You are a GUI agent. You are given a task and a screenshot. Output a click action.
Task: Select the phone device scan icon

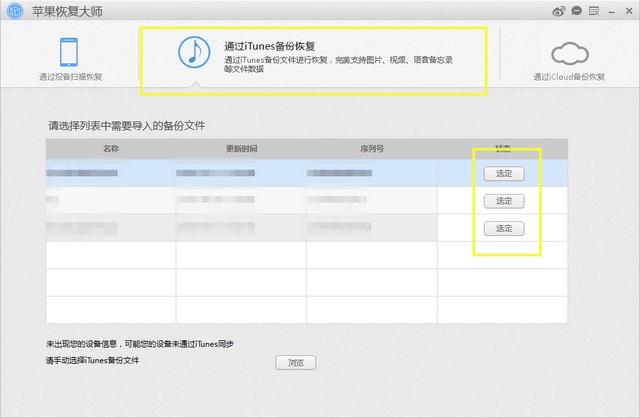(x=69, y=52)
